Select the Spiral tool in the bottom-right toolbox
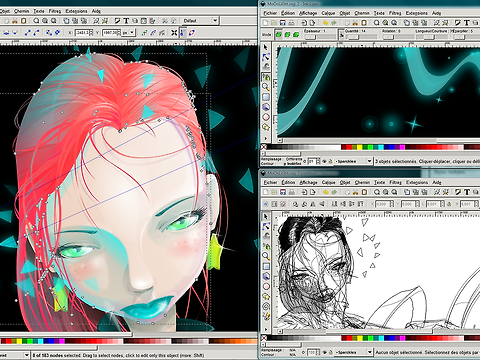Screen dimensions: 480x360 point(266,306)
